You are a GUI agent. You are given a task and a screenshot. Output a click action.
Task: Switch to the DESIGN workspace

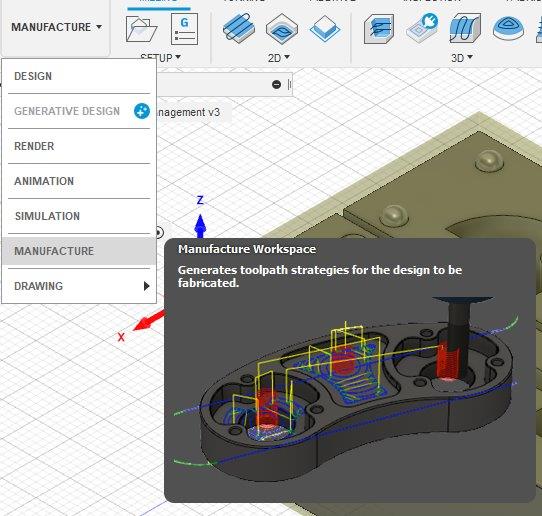(79, 76)
